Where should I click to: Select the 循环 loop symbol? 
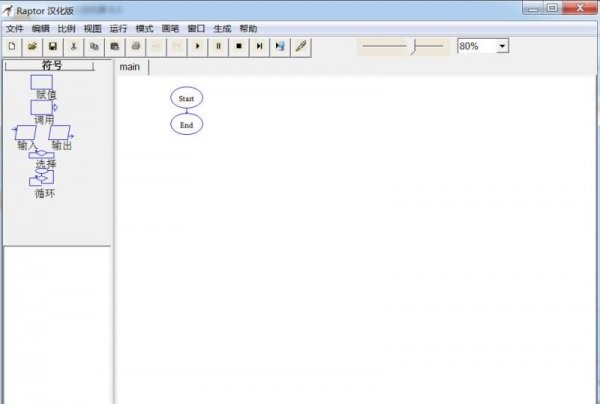point(43,179)
